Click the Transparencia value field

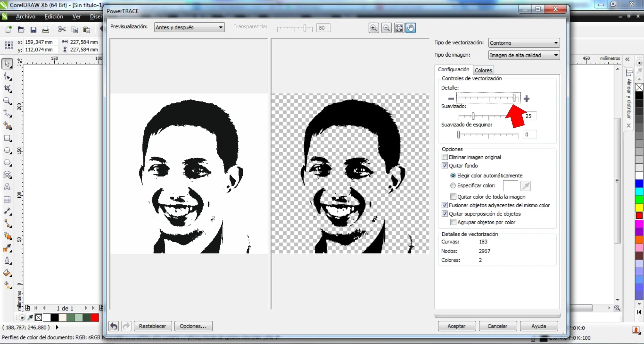(x=323, y=28)
